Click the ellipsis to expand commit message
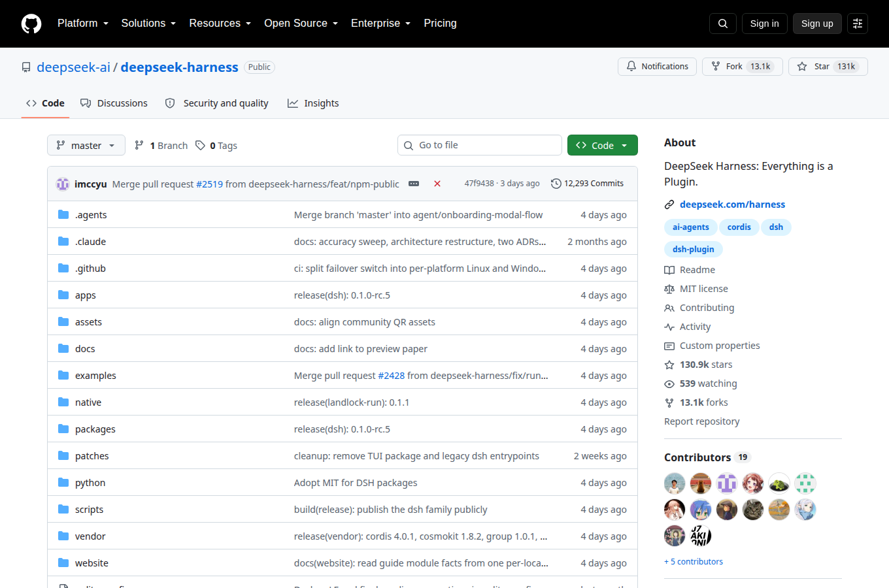The image size is (889, 588). pos(414,184)
